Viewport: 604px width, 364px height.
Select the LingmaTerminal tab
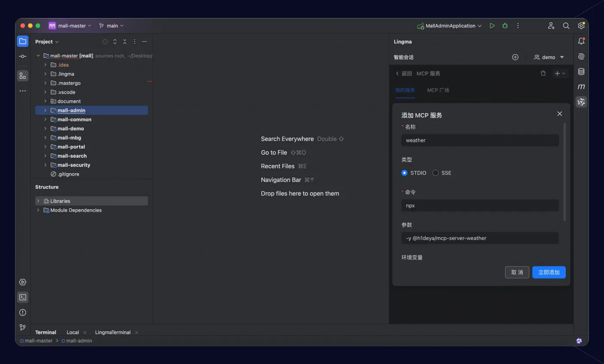tap(113, 333)
